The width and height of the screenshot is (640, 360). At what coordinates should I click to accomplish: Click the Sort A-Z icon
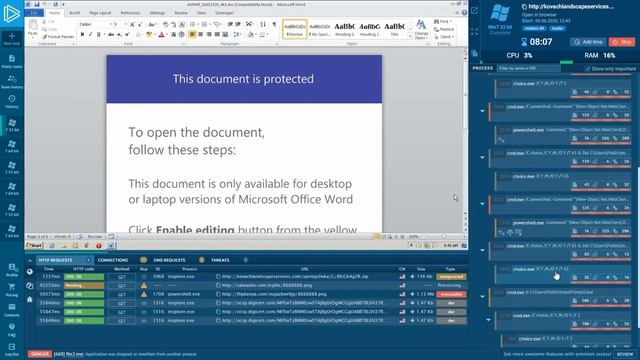click(263, 24)
